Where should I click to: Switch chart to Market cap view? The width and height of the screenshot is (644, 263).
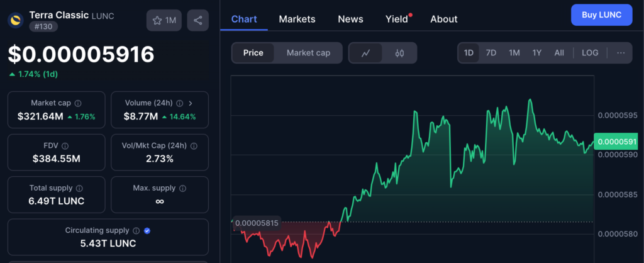click(308, 53)
